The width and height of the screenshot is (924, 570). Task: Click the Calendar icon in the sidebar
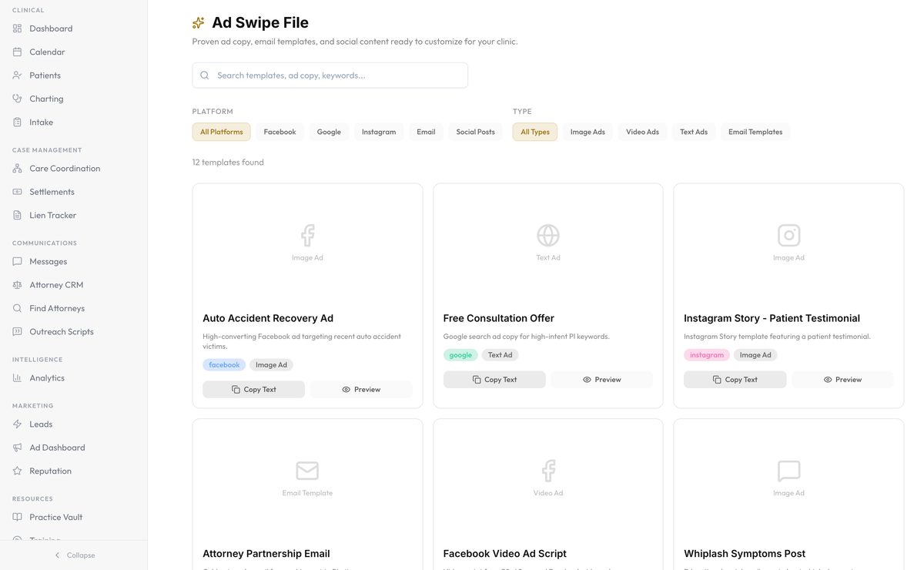pos(18,52)
